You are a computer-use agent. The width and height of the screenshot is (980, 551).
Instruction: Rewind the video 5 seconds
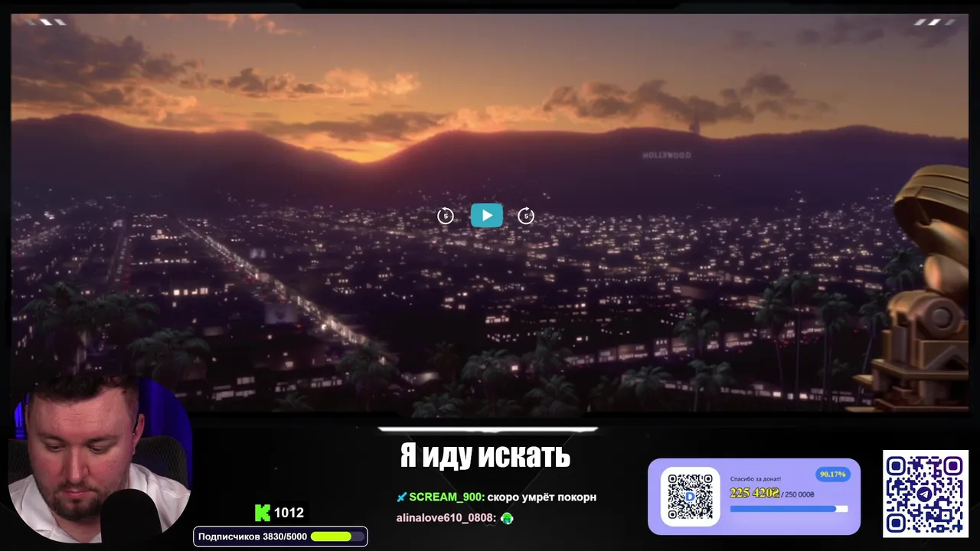446,217
